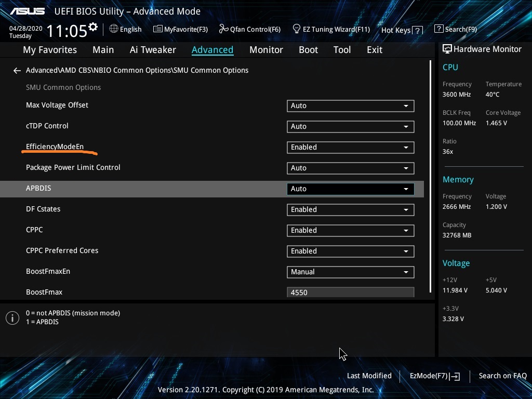Open the clock settings gear icon
The width and height of the screenshot is (532, 399).
coord(92,26)
